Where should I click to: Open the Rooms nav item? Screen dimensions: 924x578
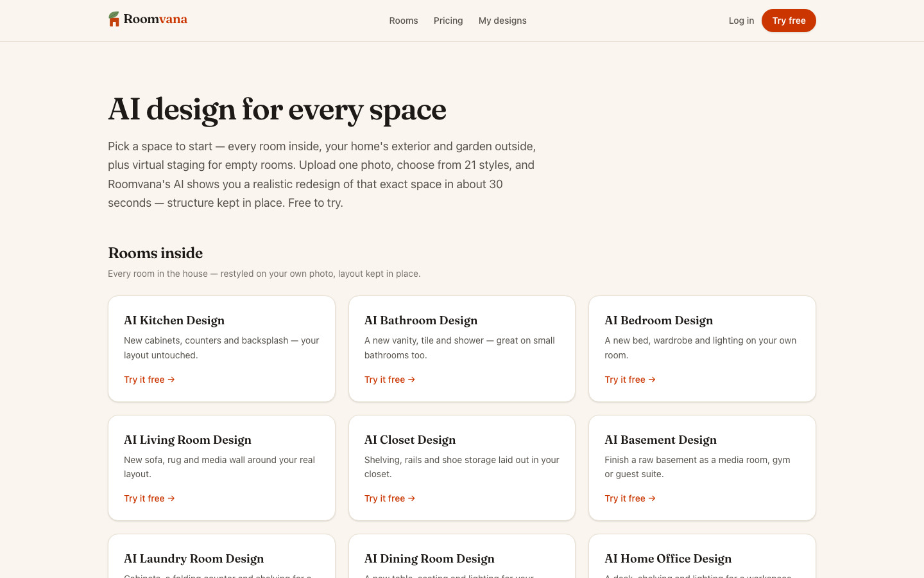coord(404,21)
